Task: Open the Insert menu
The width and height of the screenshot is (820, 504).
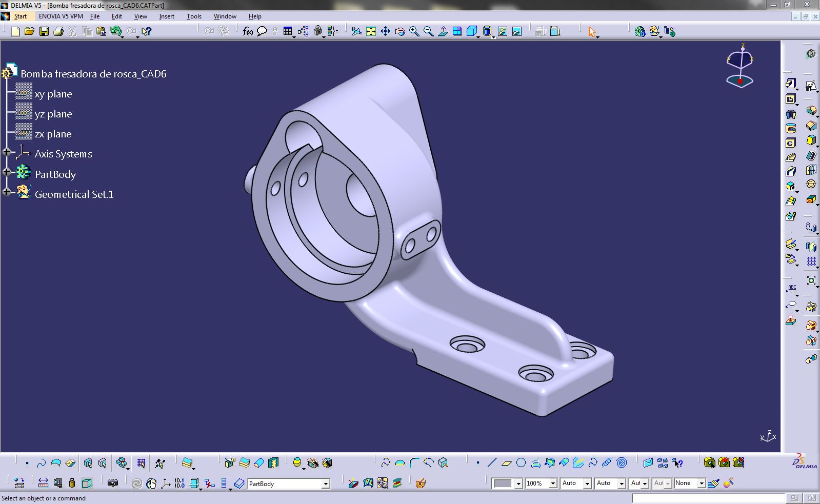Action: point(167,16)
